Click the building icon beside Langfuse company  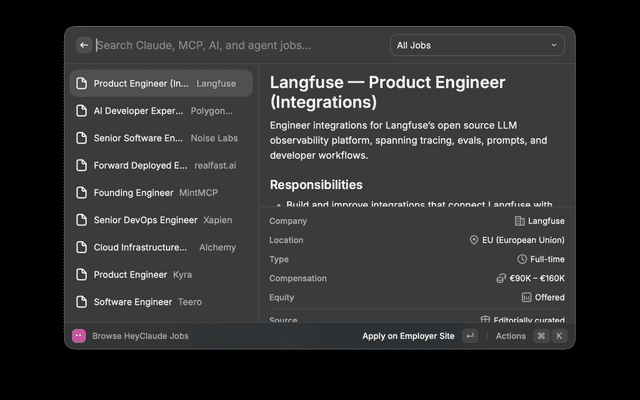[x=519, y=221]
